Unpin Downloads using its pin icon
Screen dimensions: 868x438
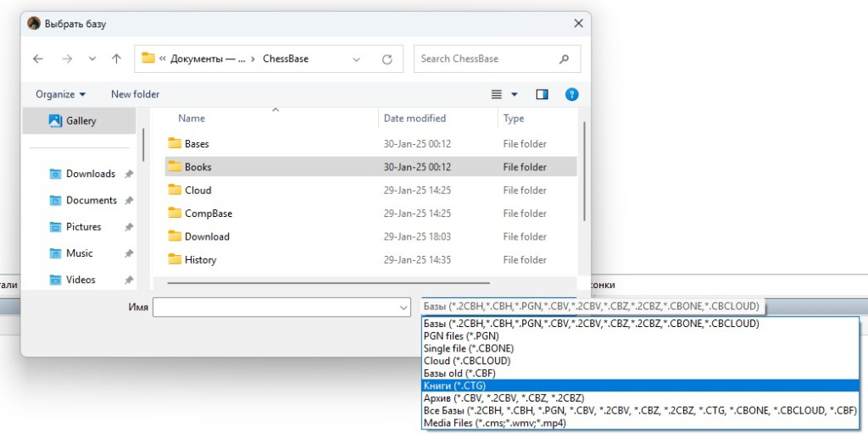(x=129, y=175)
